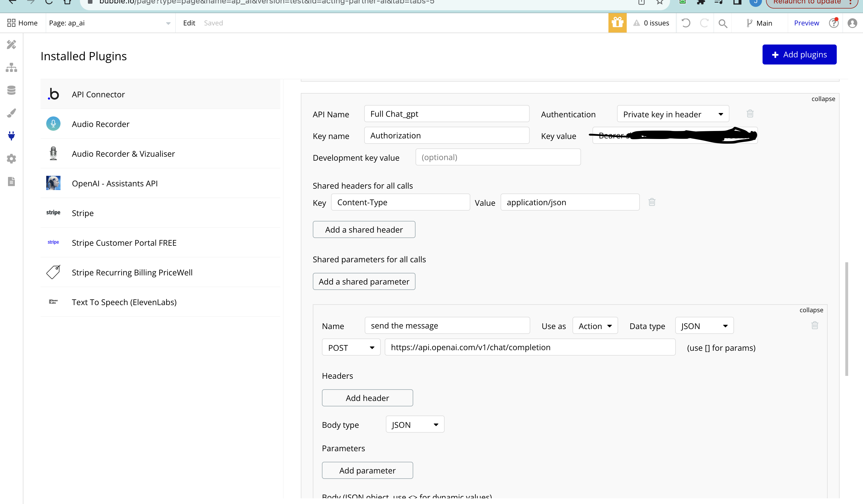
Task: Click the browser extensions puzzle icon
Action: (701, 2)
